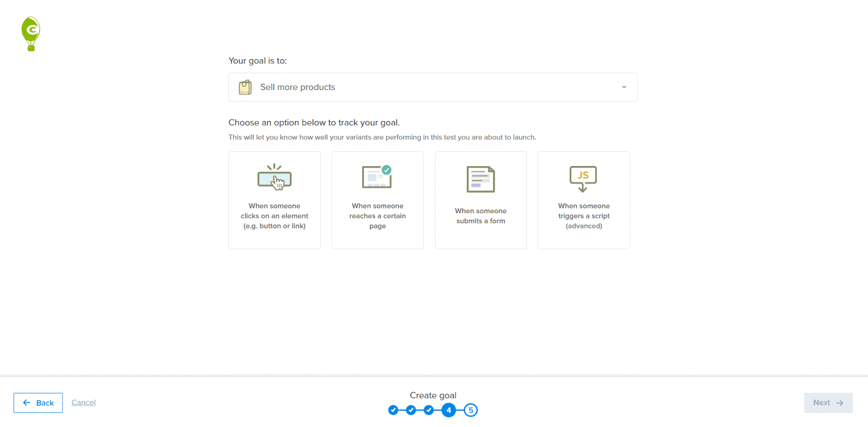Screen dimensions: 868x427
Task: Click the active step 4 circle
Action: (x=449, y=410)
